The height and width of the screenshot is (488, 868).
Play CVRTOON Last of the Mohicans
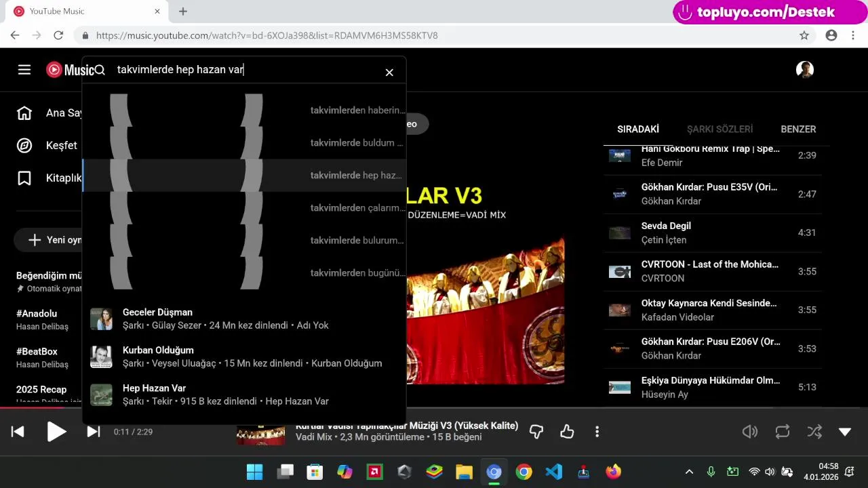tap(712, 272)
